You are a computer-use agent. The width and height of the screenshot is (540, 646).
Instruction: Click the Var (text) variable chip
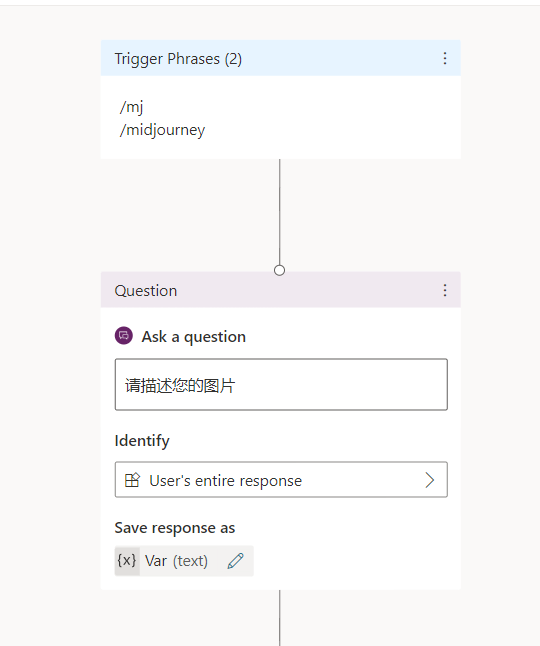(184, 561)
